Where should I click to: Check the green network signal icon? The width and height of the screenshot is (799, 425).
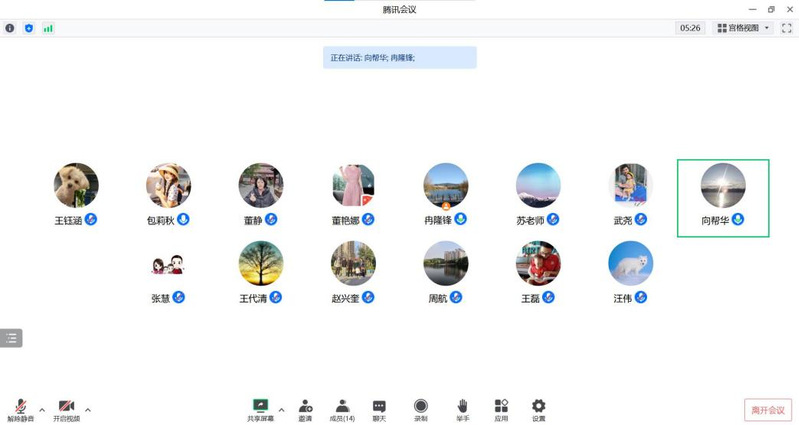pos(48,29)
